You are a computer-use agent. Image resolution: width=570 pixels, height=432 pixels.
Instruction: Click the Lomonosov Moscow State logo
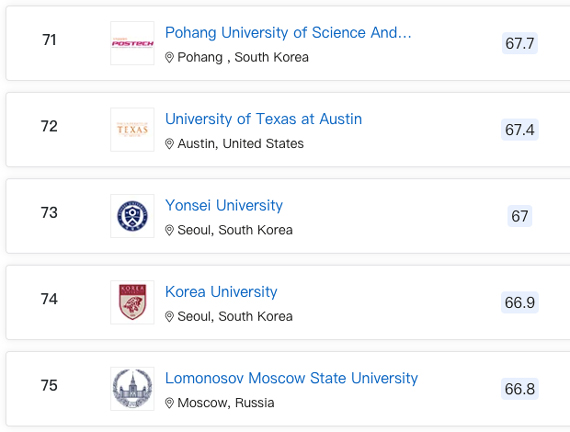tap(132, 389)
